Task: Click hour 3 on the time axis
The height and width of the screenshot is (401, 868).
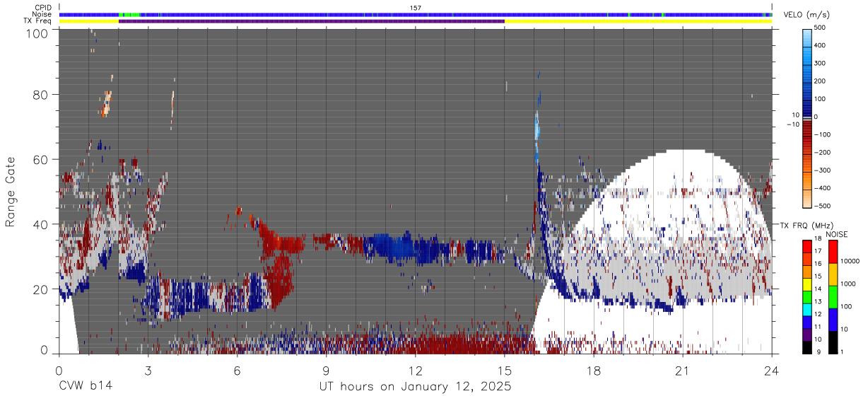Action: tap(148, 370)
